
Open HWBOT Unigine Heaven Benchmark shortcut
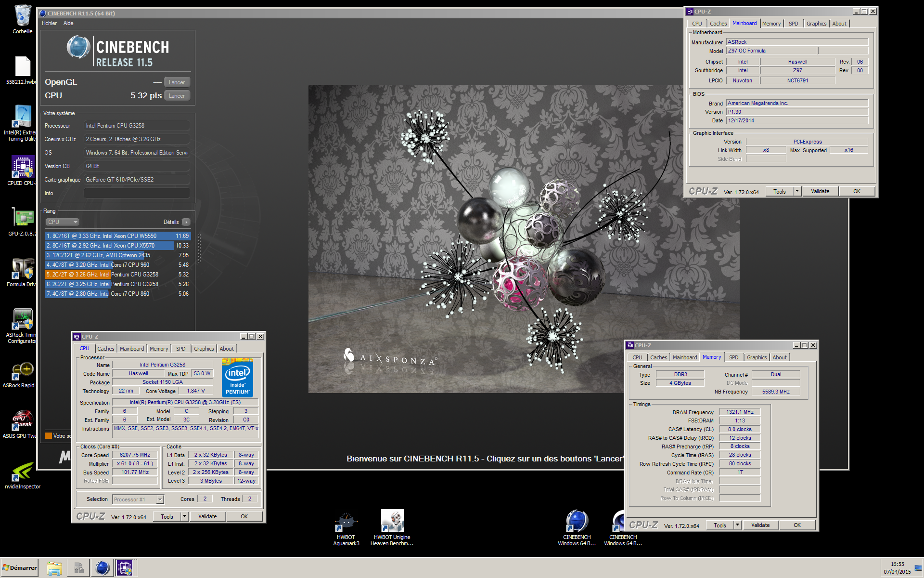tap(392, 528)
